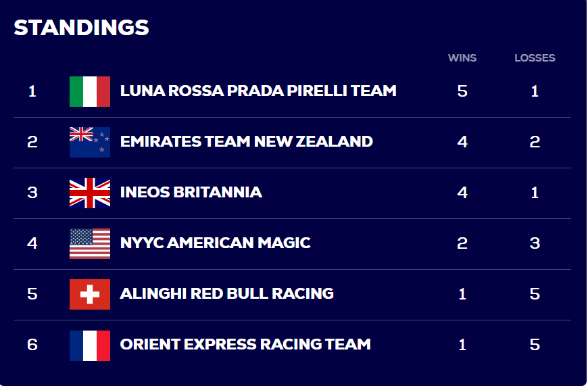The image size is (588, 386).
Task: Click the New Zealand flag icon
Action: (90, 142)
